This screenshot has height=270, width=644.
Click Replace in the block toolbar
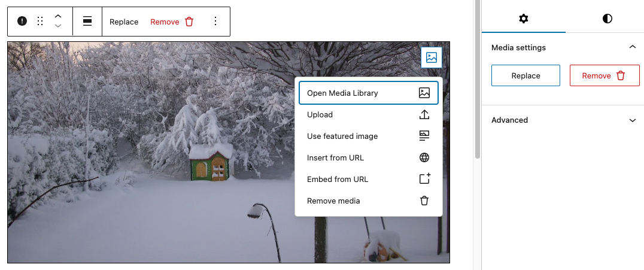point(124,22)
